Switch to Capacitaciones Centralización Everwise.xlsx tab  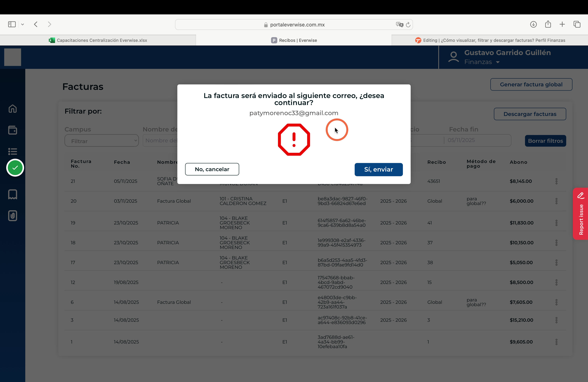98,40
